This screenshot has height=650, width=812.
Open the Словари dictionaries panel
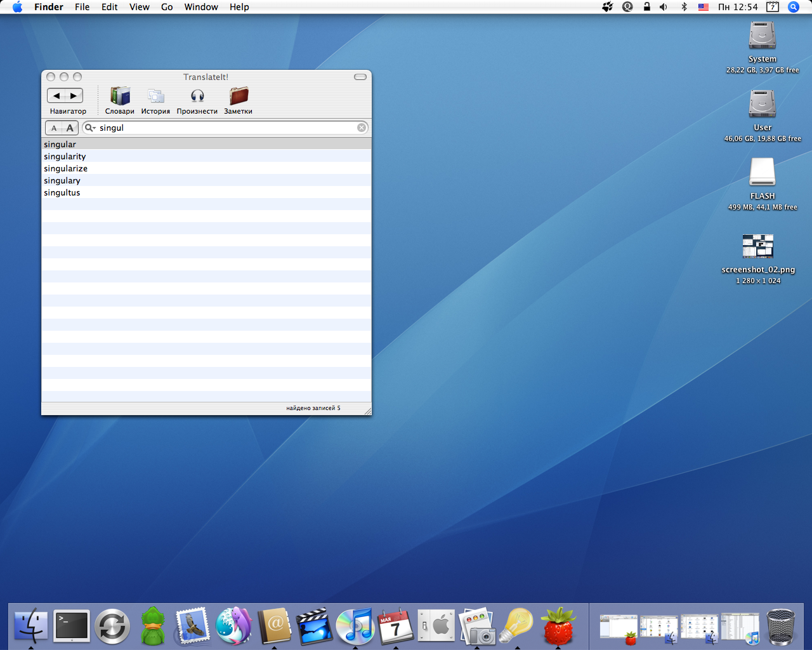click(x=120, y=100)
